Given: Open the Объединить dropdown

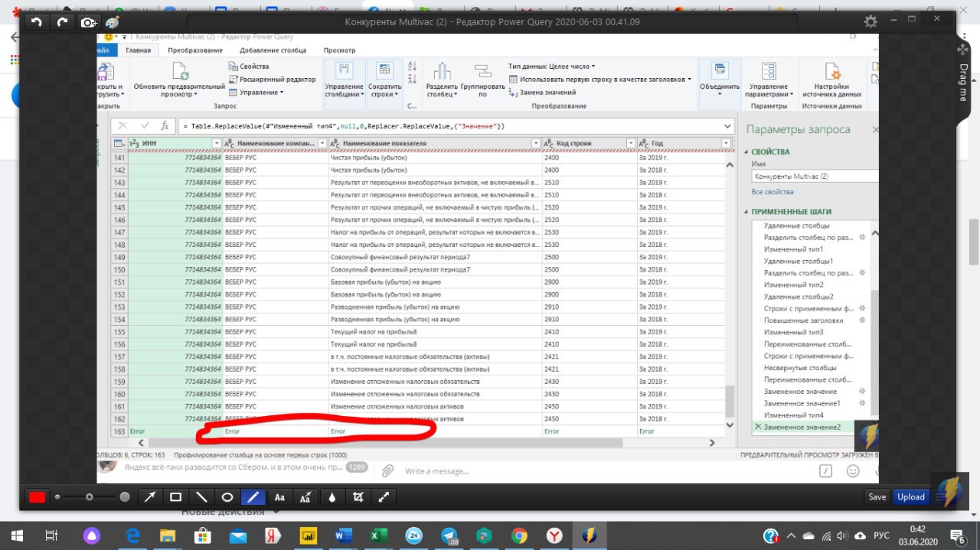Looking at the screenshot, I should click(x=720, y=81).
